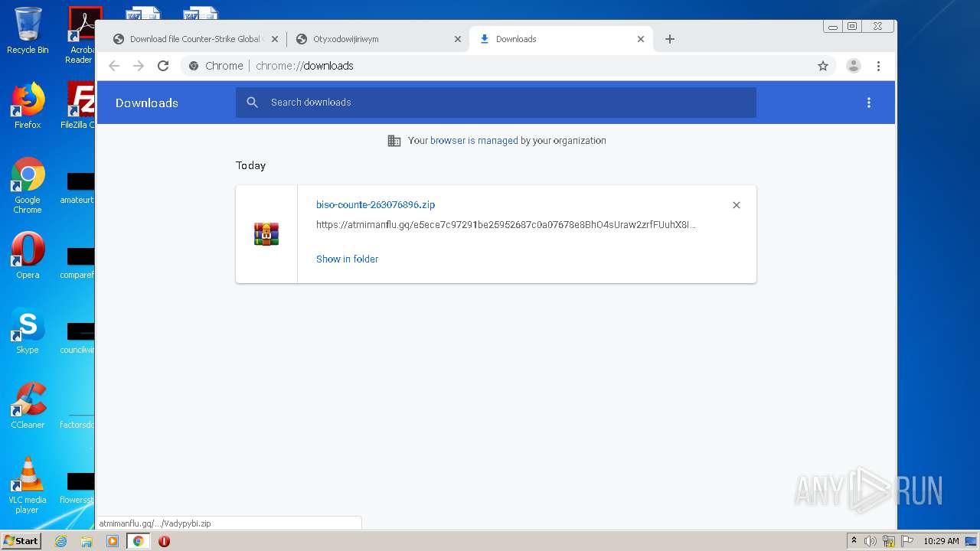Select the VLC media player desktop shortcut

click(x=28, y=485)
